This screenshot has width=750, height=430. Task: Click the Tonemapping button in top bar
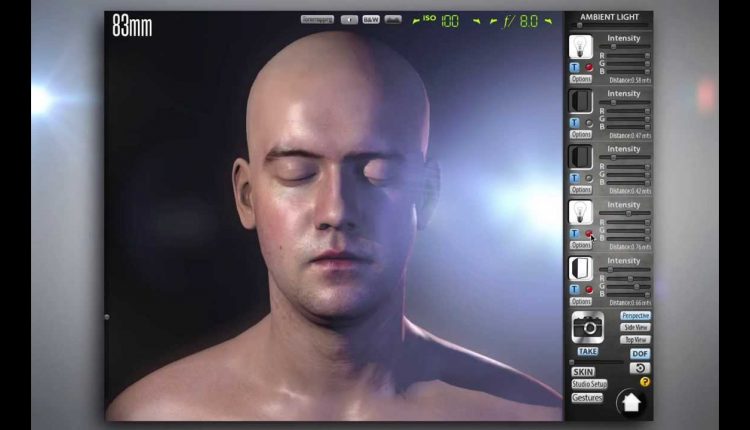[x=317, y=20]
